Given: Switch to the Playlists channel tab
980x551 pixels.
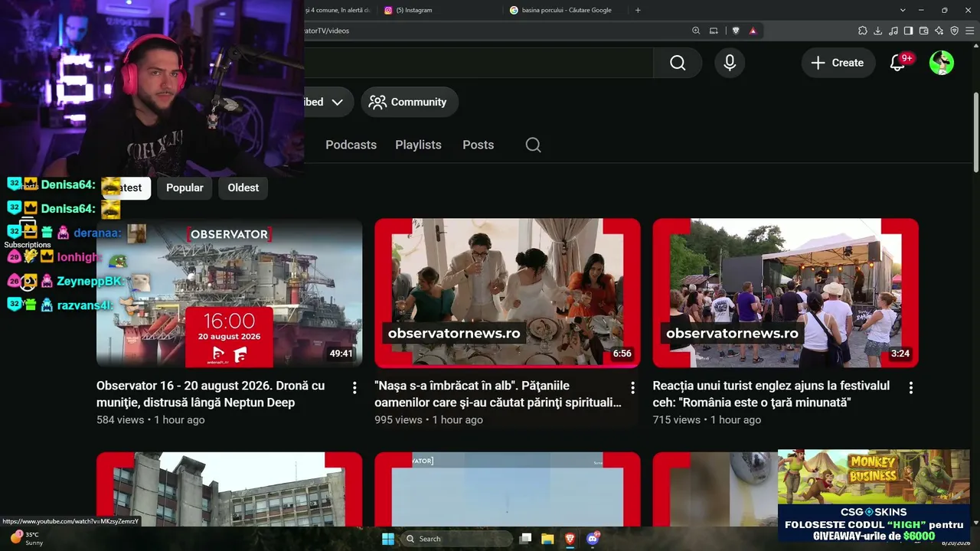Looking at the screenshot, I should pyautogui.click(x=418, y=145).
